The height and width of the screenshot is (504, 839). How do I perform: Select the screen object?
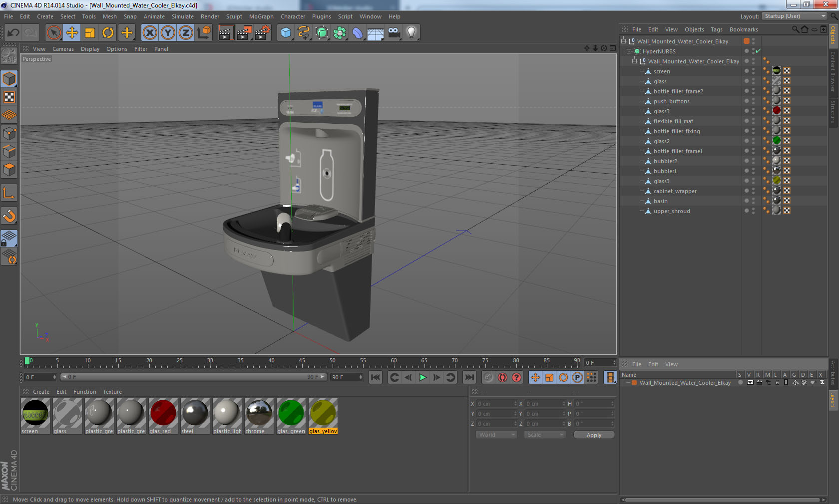click(662, 71)
